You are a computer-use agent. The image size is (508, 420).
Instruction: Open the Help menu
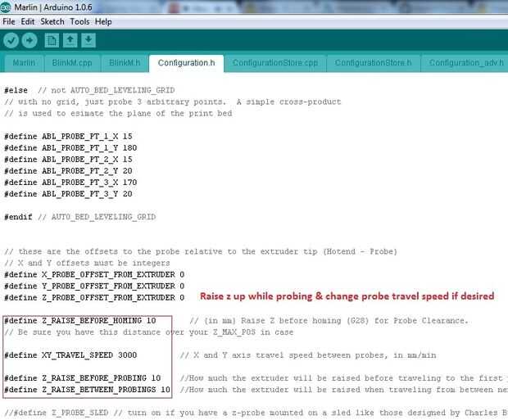pyautogui.click(x=103, y=22)
